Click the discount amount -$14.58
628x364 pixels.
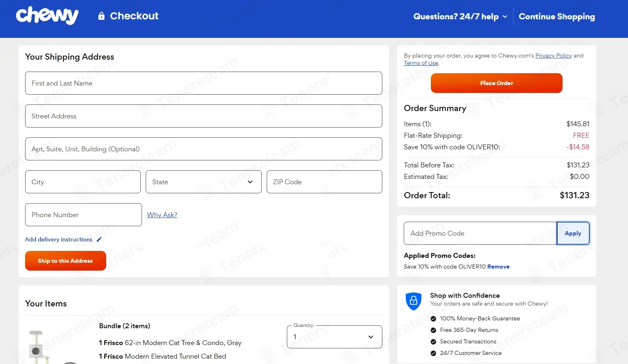(x=578, y=147)
